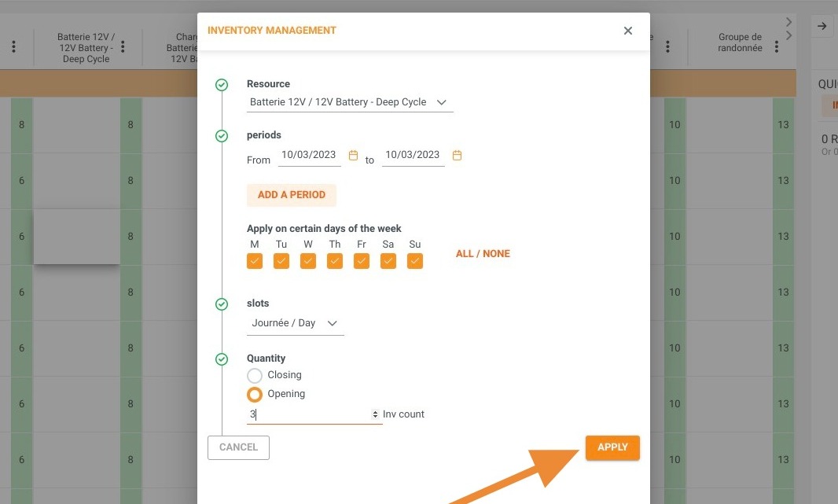Click ADD A PERIOD button
838x504 pixels.
pyautogui.click(x=292, y=195)
